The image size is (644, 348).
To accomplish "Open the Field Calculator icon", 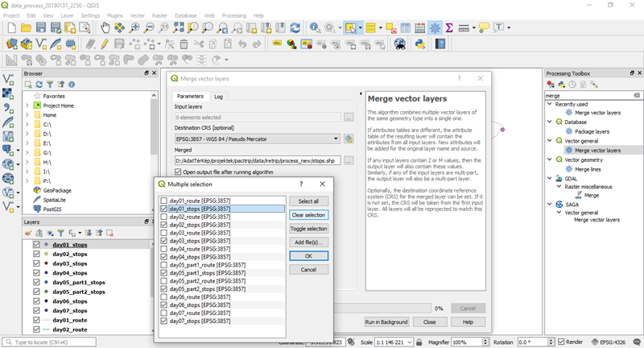I will tap(419, 28).
